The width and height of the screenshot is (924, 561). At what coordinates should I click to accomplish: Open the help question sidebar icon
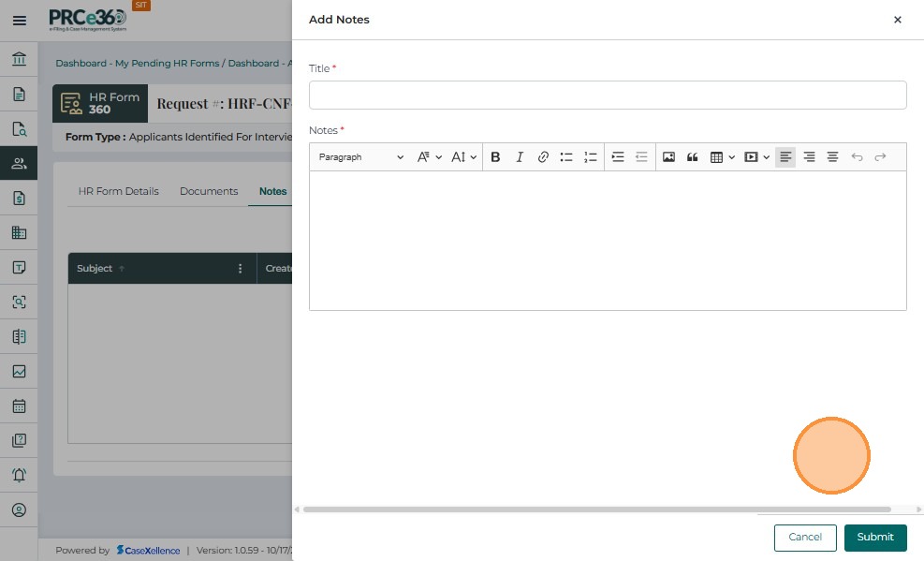point(19,440)
